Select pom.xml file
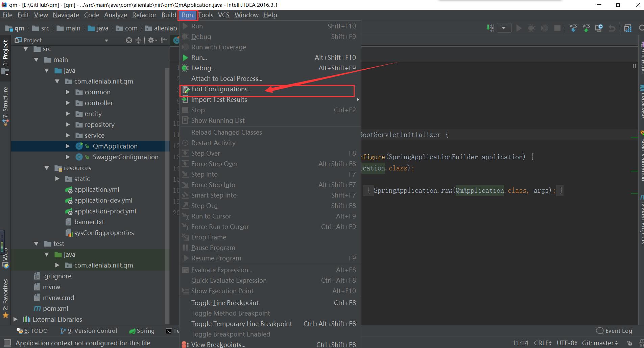 click(55, 309)
